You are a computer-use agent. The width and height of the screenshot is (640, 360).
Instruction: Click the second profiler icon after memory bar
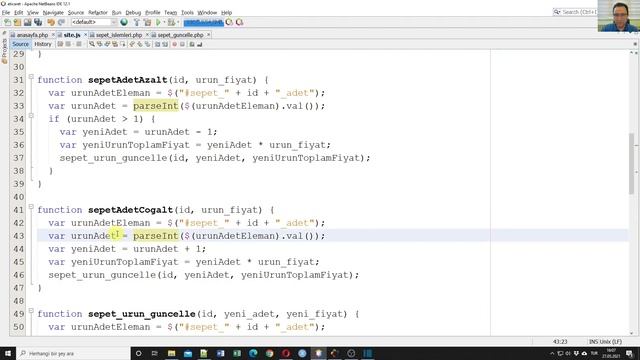point(240,22)
